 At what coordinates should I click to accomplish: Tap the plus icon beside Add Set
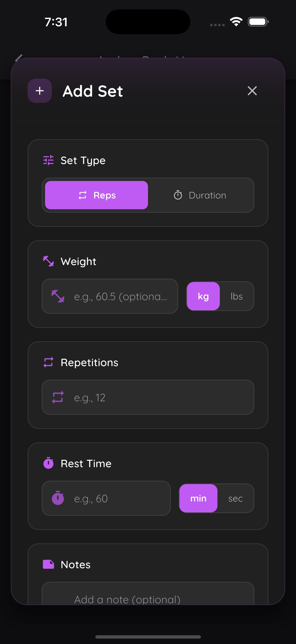[40, 91]
